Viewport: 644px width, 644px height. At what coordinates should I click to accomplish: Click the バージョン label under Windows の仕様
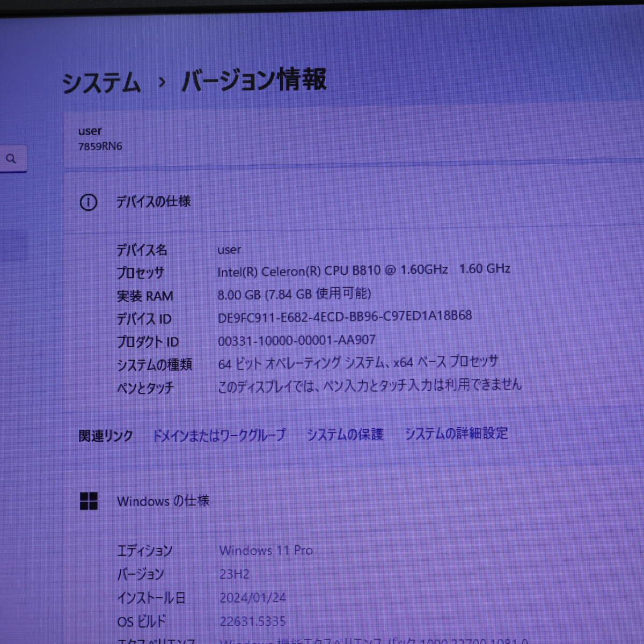pyautogui.click(x=141, y=575)
